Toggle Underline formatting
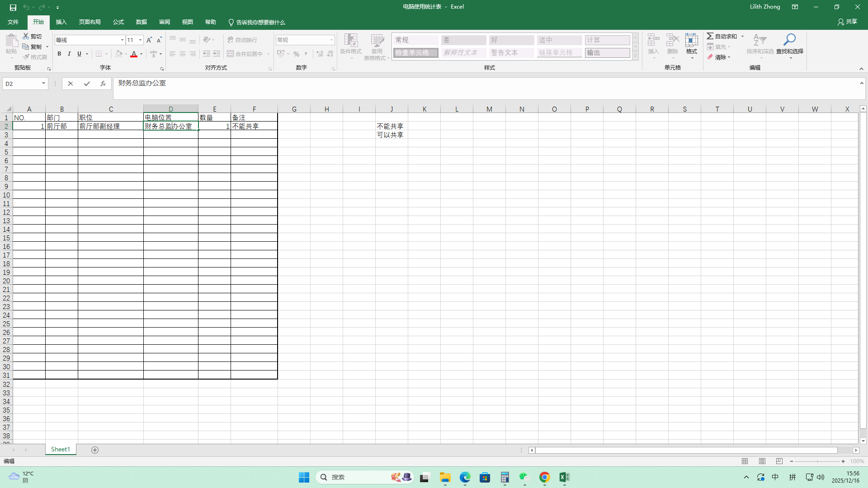 (x=79, y=54)
